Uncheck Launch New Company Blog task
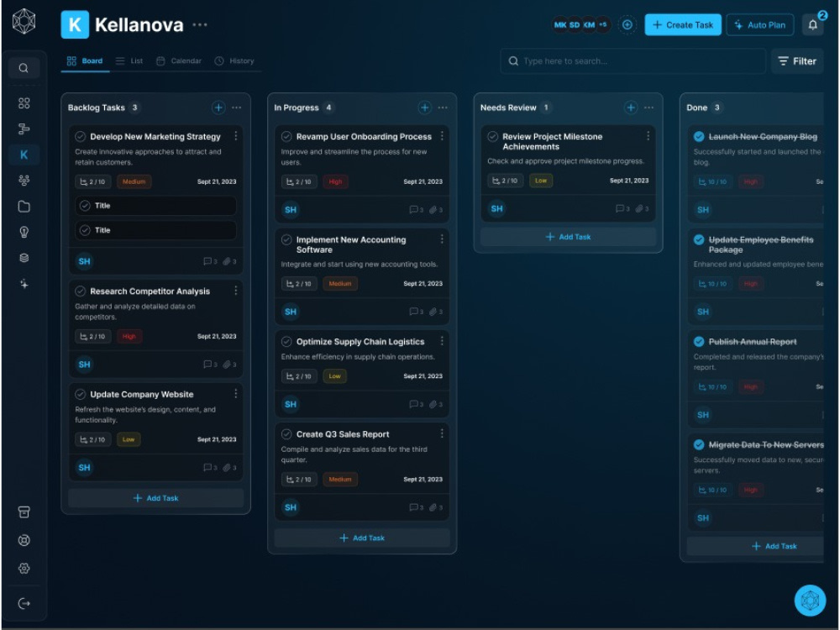This screenshot has width=840, height=630. pos(699,136)
